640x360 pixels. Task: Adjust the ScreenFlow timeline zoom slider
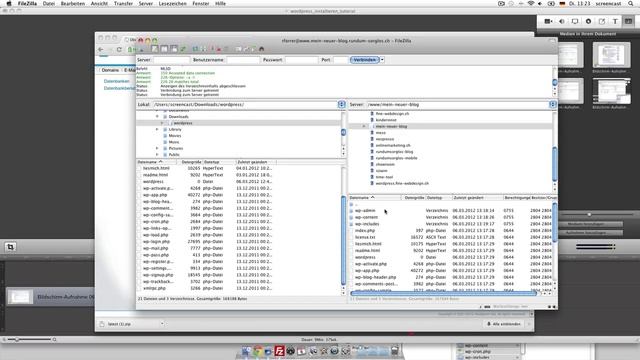click(x=17, y=339)
